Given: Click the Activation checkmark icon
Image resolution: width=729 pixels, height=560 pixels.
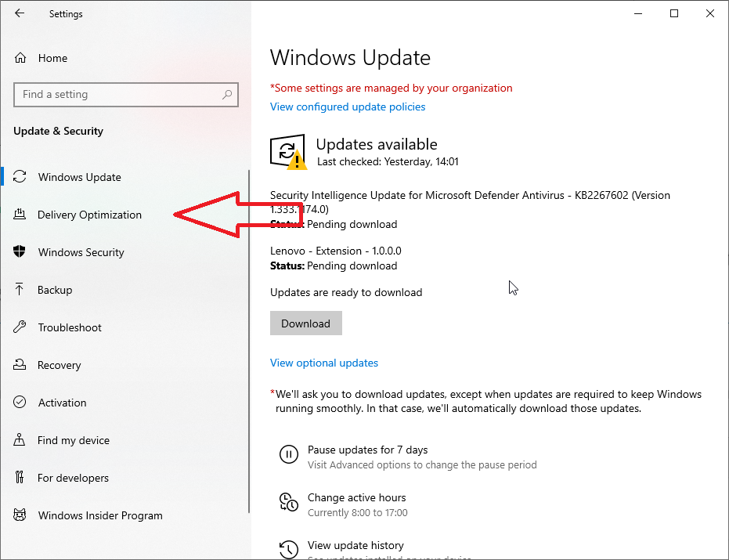Looking at the screenshot, I should (x=21, y=403).
